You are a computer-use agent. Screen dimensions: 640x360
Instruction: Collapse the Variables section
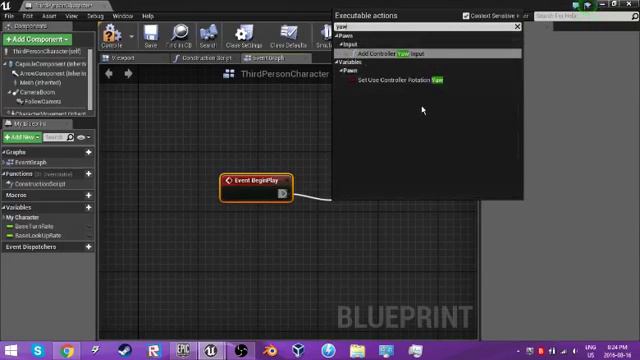pyautogui.click(x=4, y=208)
